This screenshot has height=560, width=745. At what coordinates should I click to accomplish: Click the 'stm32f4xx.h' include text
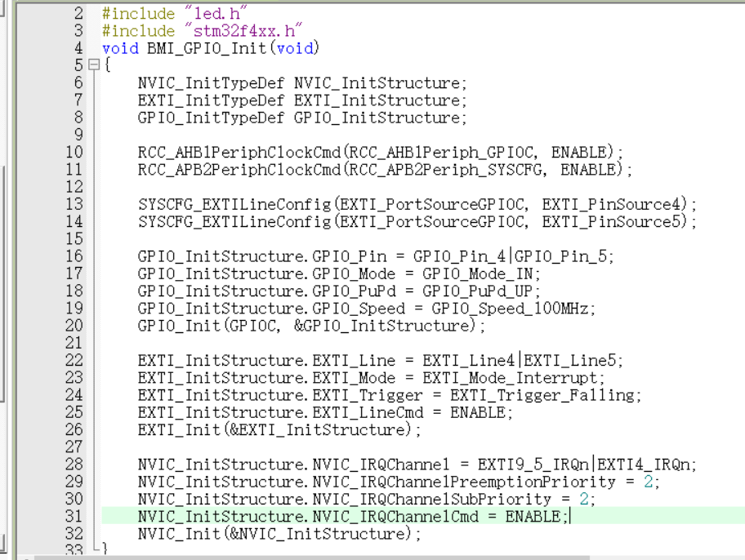pyautogui.click(x=243, y=31)
